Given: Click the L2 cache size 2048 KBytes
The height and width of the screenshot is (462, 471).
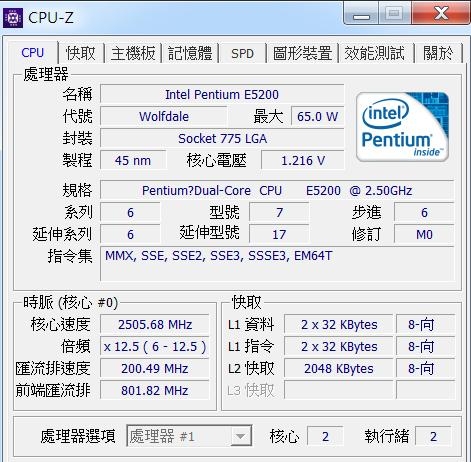Looking at the screenshot, I should (339, 368).
